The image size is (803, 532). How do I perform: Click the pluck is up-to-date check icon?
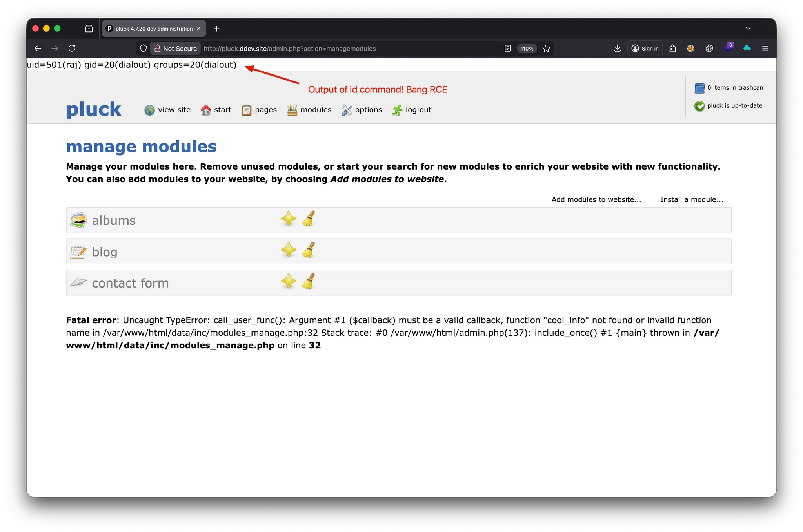click(699, 106)
